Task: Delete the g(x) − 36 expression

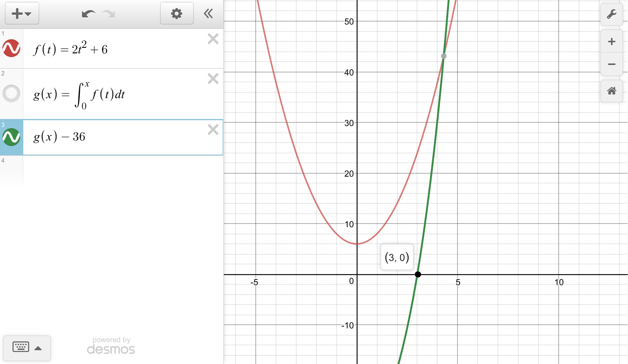Action: [213, 130]
